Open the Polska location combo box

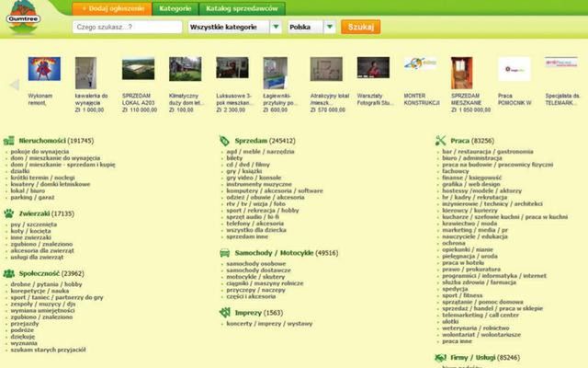[x=311, y=27]
